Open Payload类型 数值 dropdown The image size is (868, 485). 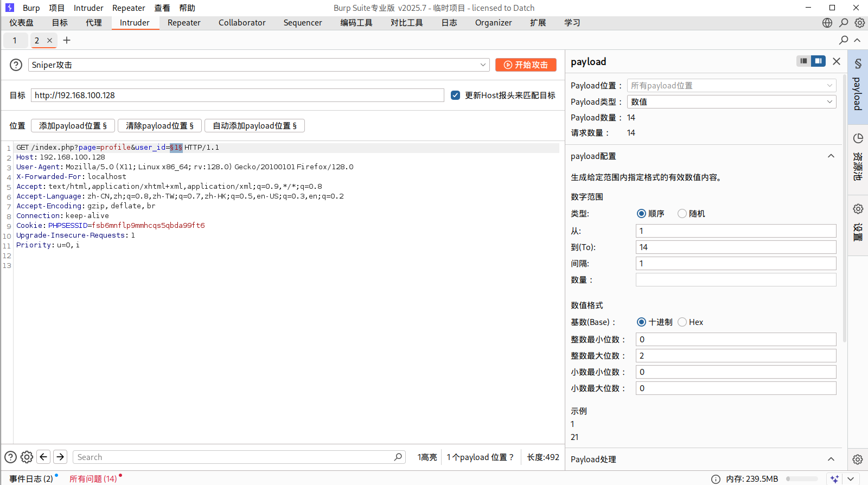point(731,101)
